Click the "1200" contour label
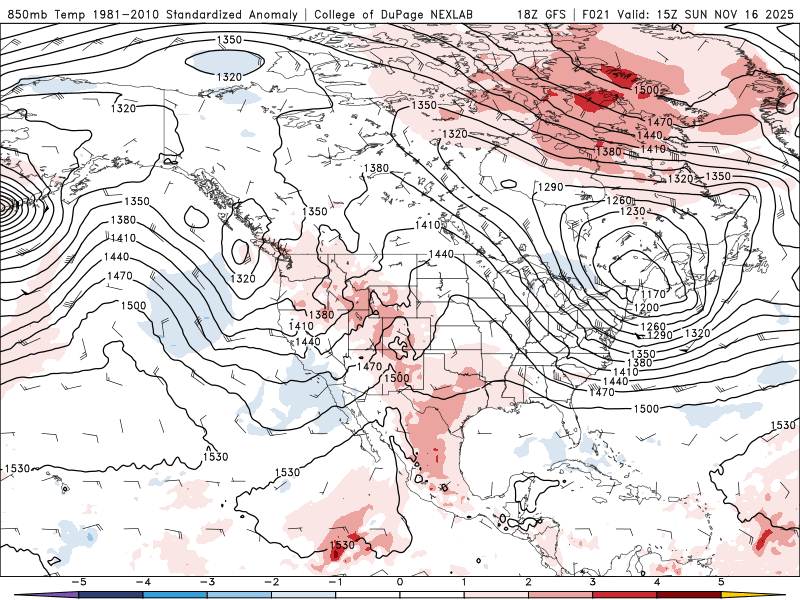Viewport: 800px width, 600px height. coord(646,308)
